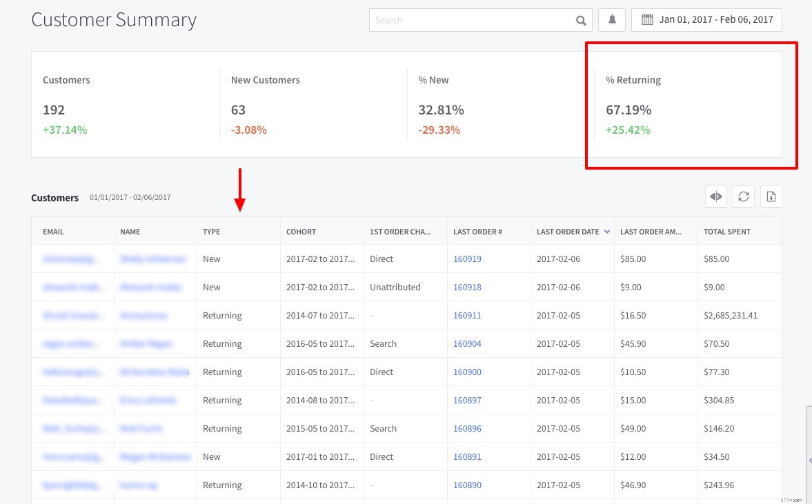This screenshot has height=504, width=812.
Task: Toggle sorting on the Total Spent column
Action: pos(726,232)
